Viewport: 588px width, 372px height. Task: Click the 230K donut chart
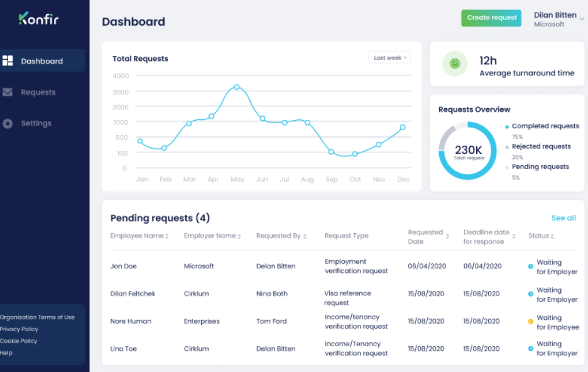(x=467, y=151)
